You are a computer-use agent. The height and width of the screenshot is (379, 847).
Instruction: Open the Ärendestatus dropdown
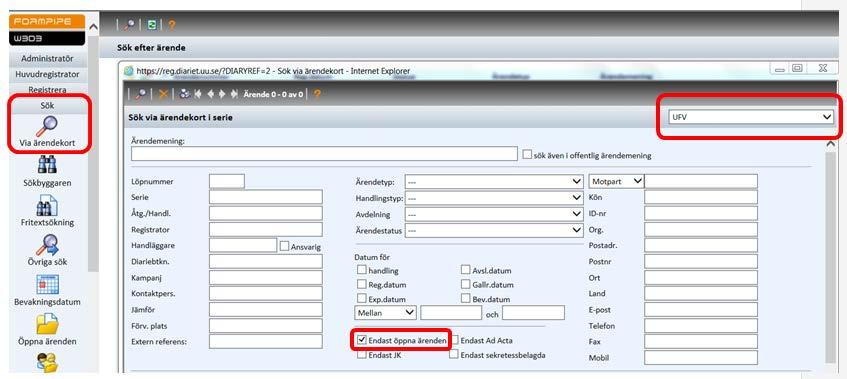tap(494, 231)
